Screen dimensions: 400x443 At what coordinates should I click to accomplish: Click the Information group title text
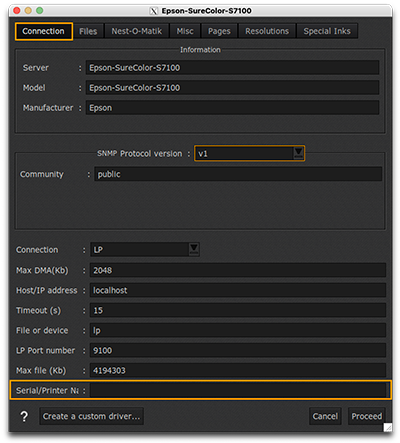point(200,50)
